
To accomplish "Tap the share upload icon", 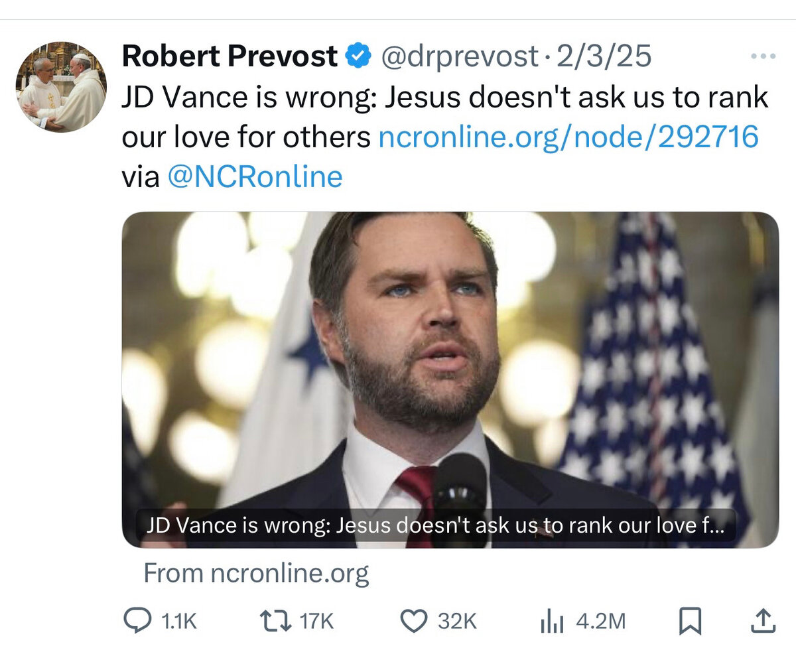I will (x=763, y=621).
